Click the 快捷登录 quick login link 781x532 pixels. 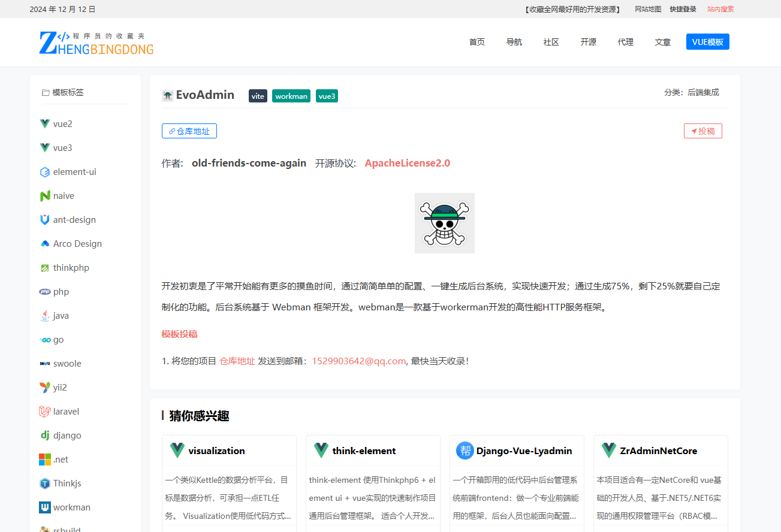[x=683, y=9]
